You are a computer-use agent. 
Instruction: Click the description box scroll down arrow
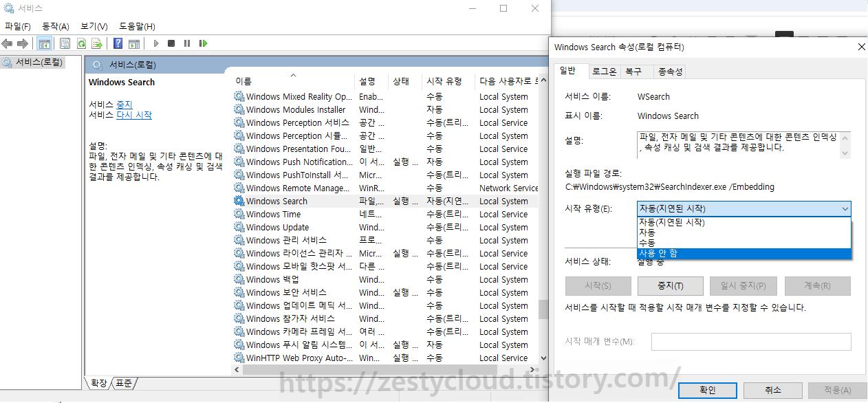point(845,153)
